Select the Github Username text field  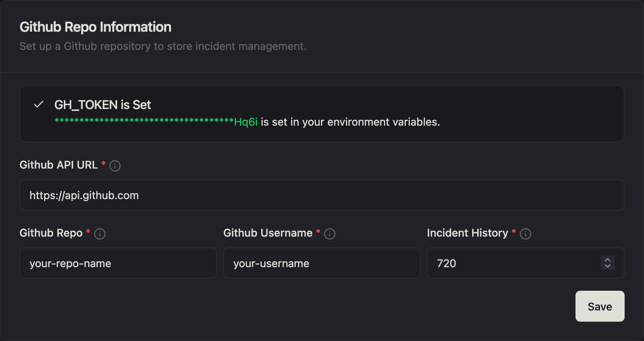click(x=322, y=263)
